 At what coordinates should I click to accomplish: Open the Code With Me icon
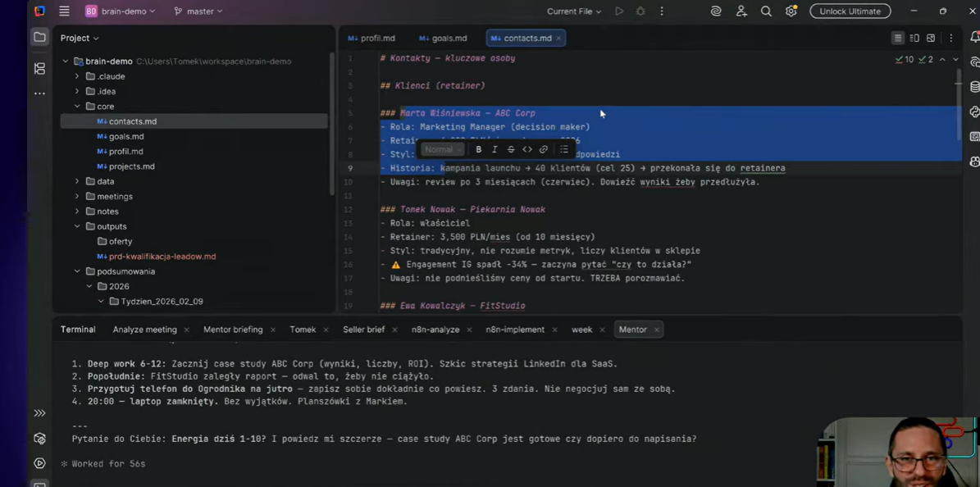741,11
